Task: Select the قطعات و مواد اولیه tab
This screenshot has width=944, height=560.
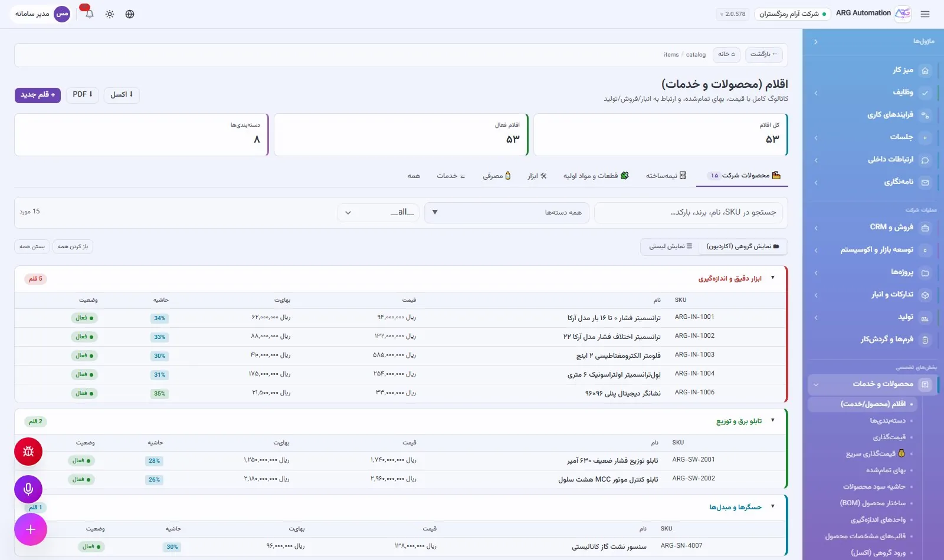Action: [x=596, y=176]
